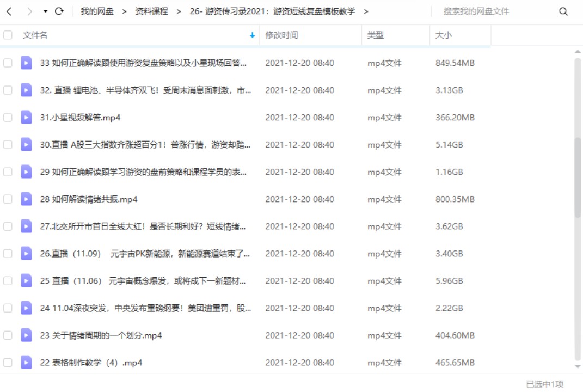Click the video icon for 23 关于情绪周期的一个划分

[x=26, y=335]
